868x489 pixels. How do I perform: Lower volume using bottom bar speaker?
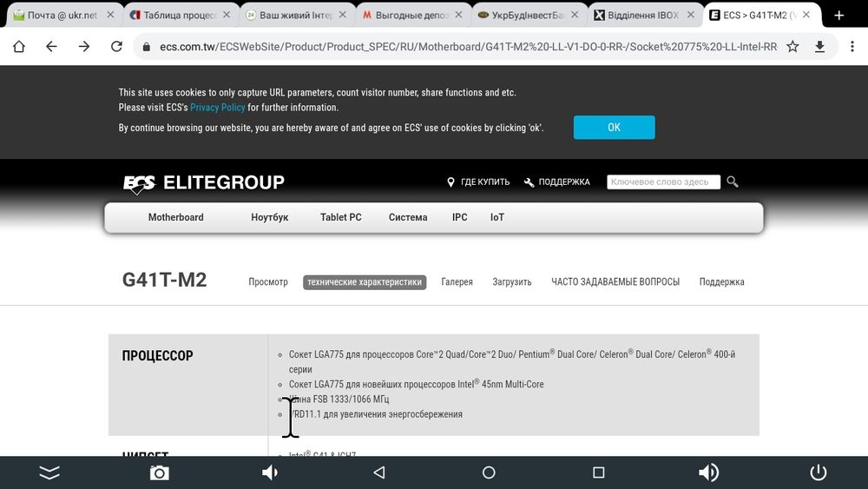(x=270, y=472)
